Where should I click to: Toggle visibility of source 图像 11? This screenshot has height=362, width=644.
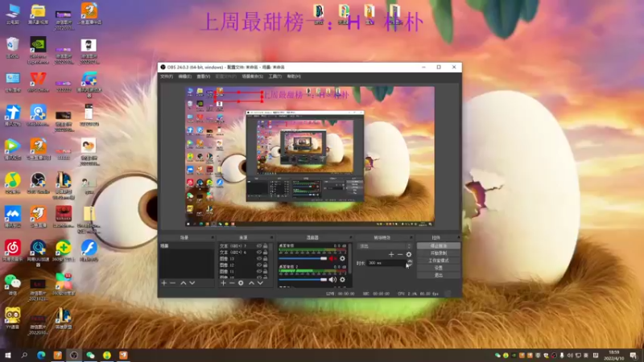259,271
